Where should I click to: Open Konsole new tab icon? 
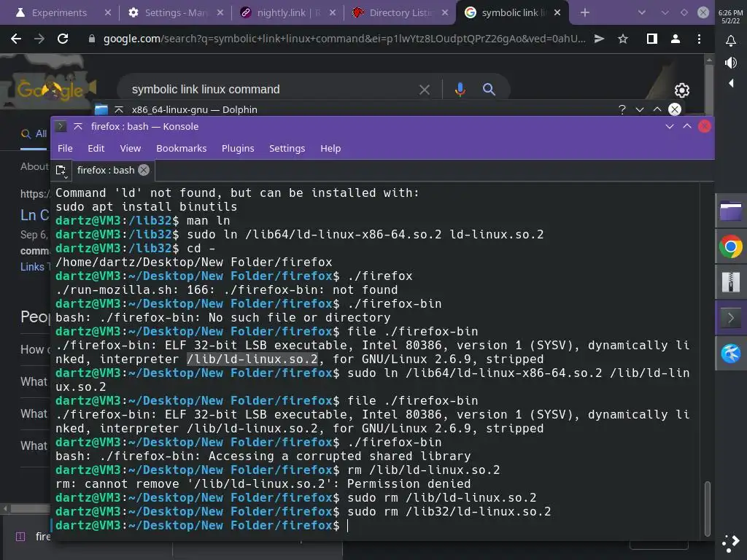click(x=61, y=171)
